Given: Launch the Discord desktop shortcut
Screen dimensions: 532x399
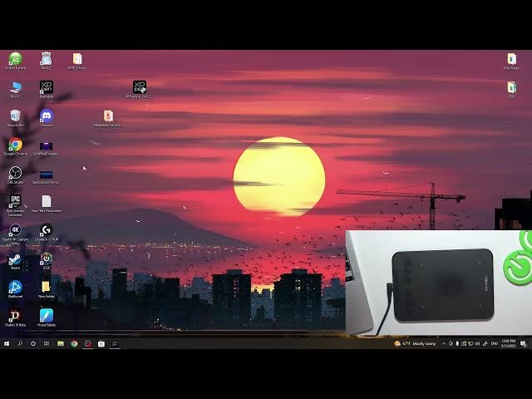Looking at the screenshot, I should pos(47,118).
